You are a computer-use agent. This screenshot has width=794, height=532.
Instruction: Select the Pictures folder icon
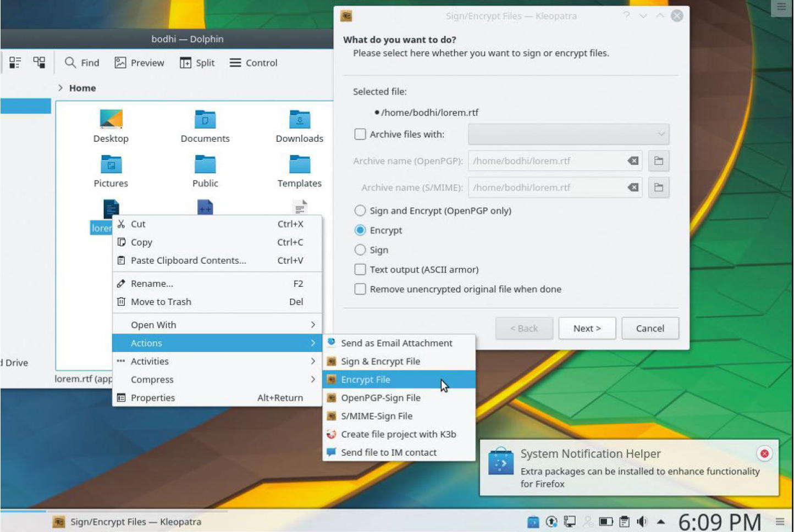click(111, 164)
